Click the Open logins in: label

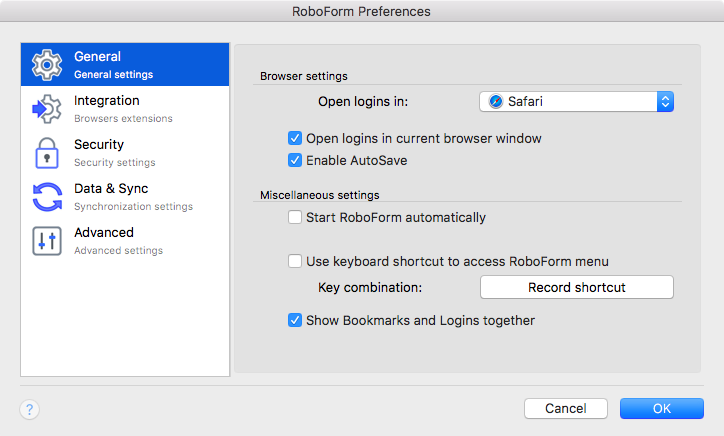pyautogui.click(x=363, y=102)
